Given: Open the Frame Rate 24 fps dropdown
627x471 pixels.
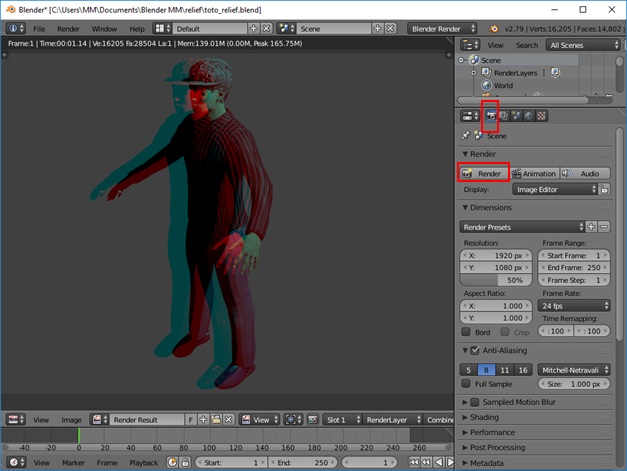Looking at the screenshot, I should [x=574, y=306].
